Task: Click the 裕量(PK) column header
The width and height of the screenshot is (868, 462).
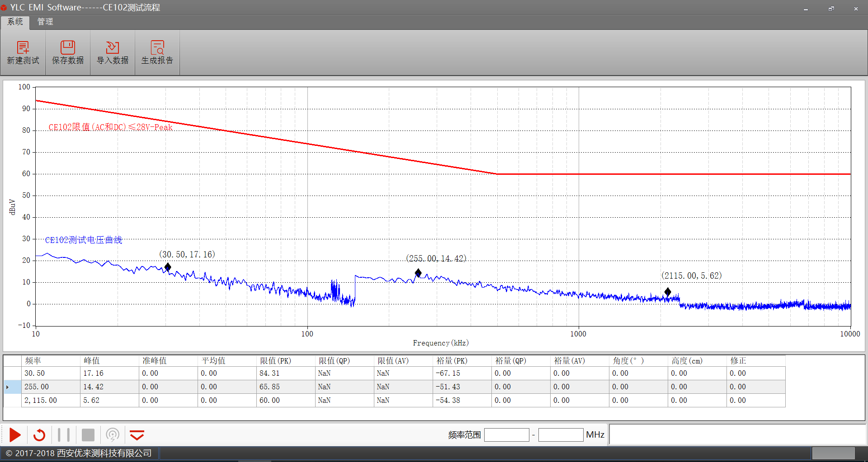Action: (x=461, y=361)
